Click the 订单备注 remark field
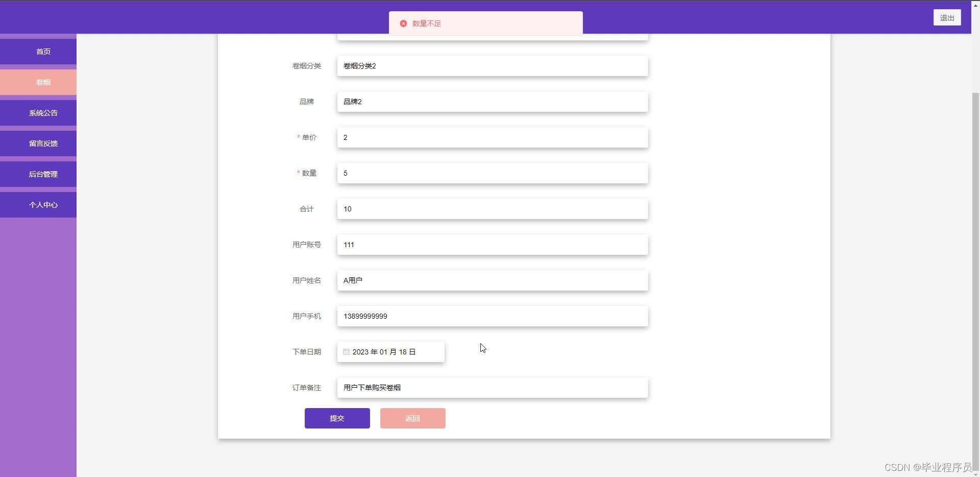980x477 pixels. [x=493, y=388]
